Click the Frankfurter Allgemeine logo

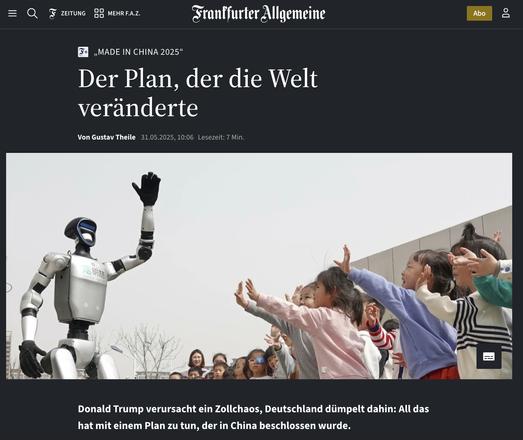[x=258, y=14]
